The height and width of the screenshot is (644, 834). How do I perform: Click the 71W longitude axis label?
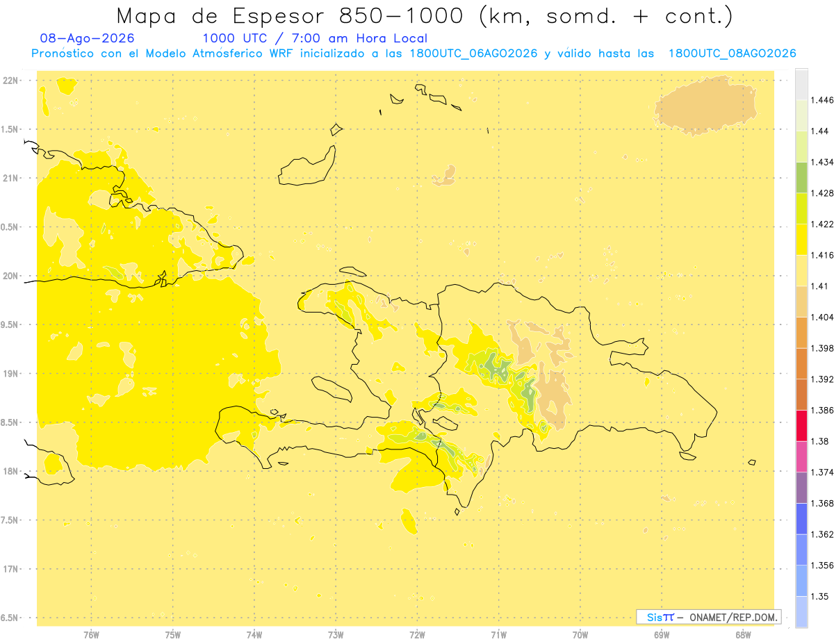tap(498, 634)
